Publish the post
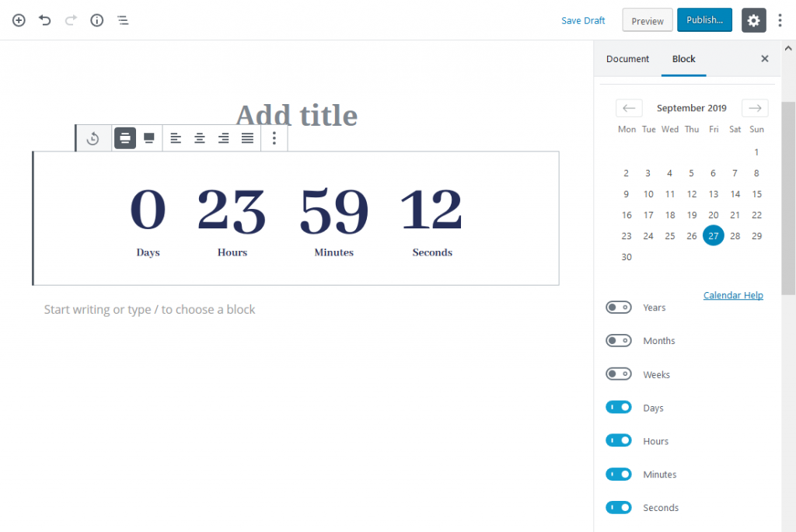The width and height of the screenshot is (796, 532). coord(704,19)
